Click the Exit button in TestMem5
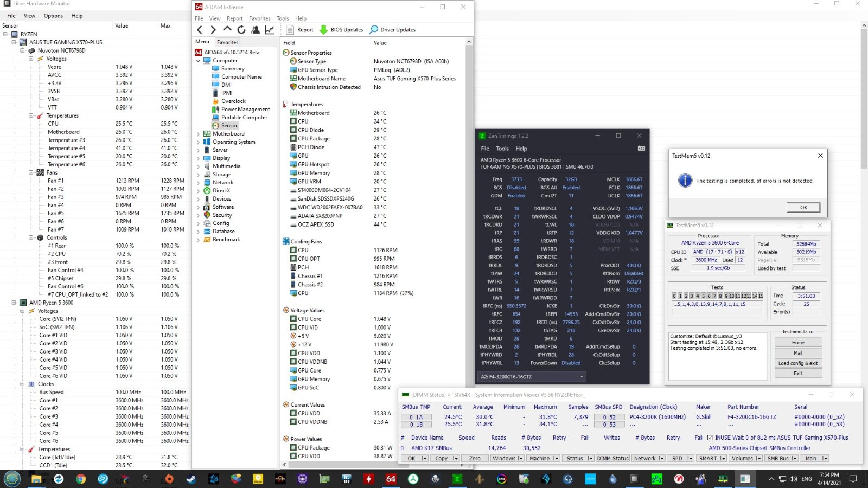The image size is (868, 488). pos(798,374)
